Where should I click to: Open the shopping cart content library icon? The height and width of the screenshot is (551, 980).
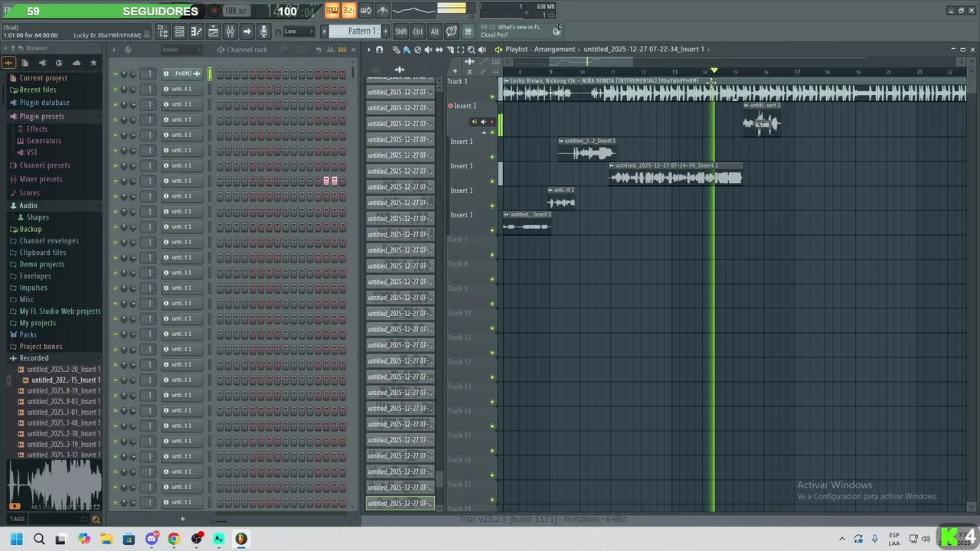click(468, 31)
